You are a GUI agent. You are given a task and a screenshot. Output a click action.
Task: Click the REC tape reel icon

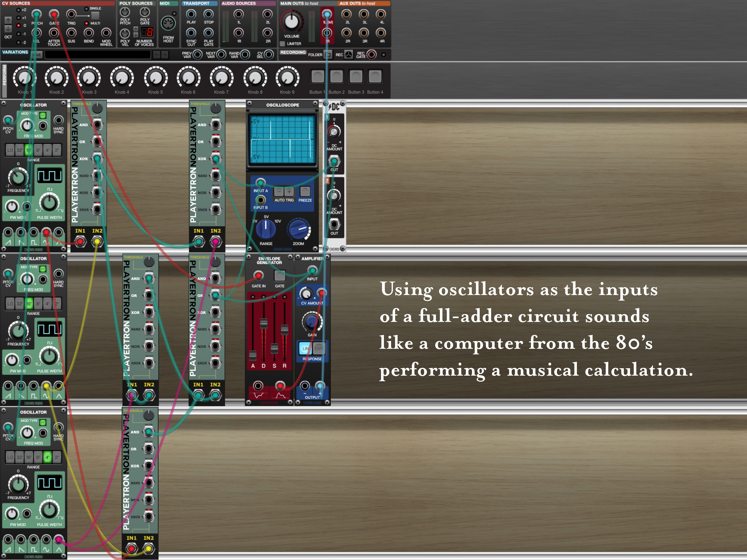349,54
